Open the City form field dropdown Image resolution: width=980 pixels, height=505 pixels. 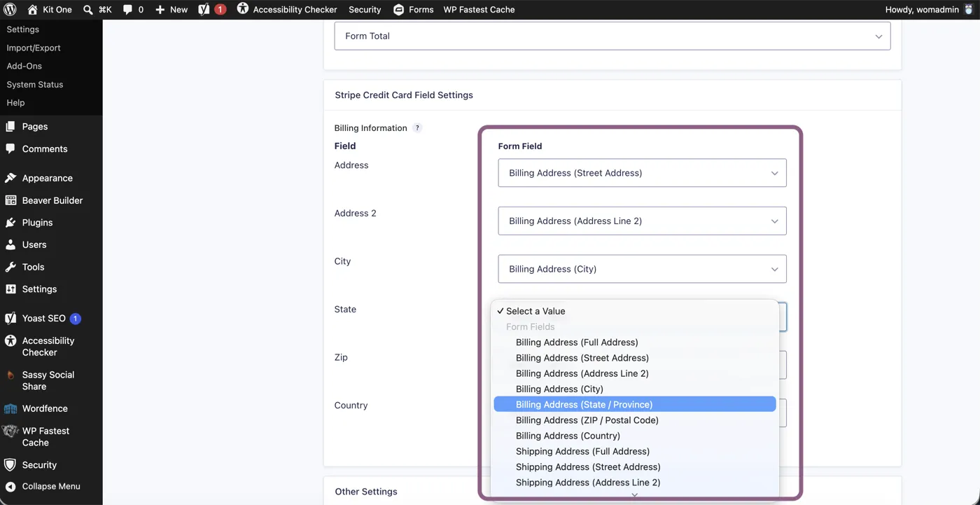pyautogui.click(x=642, y=269)
